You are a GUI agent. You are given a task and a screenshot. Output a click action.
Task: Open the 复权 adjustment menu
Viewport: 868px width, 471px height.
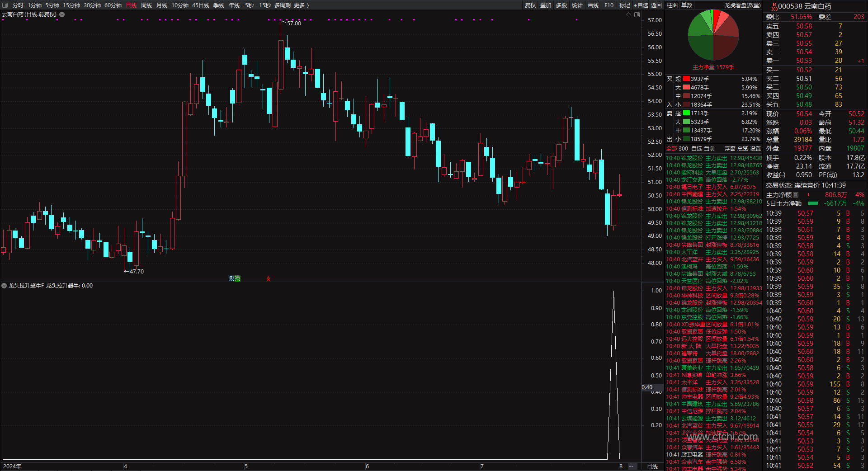(x=530, y=5)
